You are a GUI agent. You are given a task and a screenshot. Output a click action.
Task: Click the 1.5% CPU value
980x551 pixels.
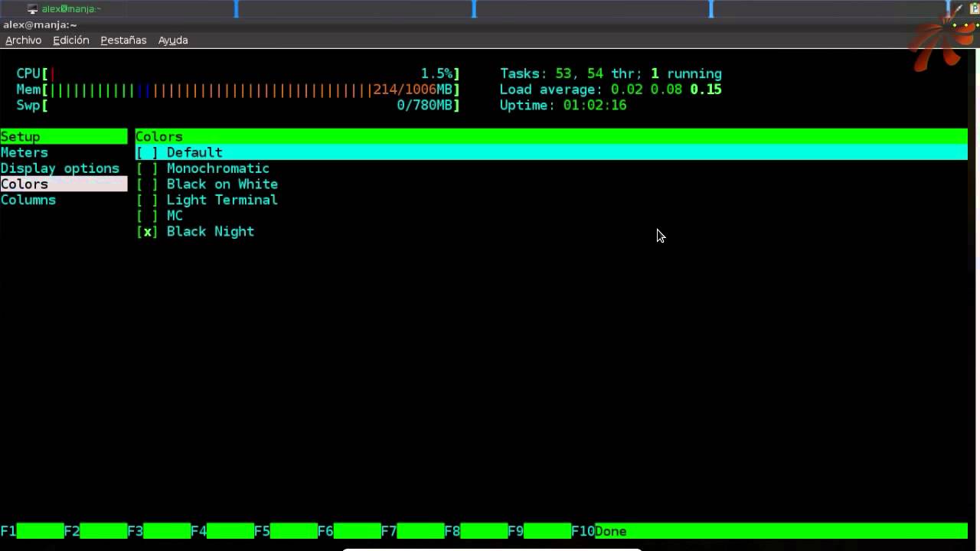(436, 73)
